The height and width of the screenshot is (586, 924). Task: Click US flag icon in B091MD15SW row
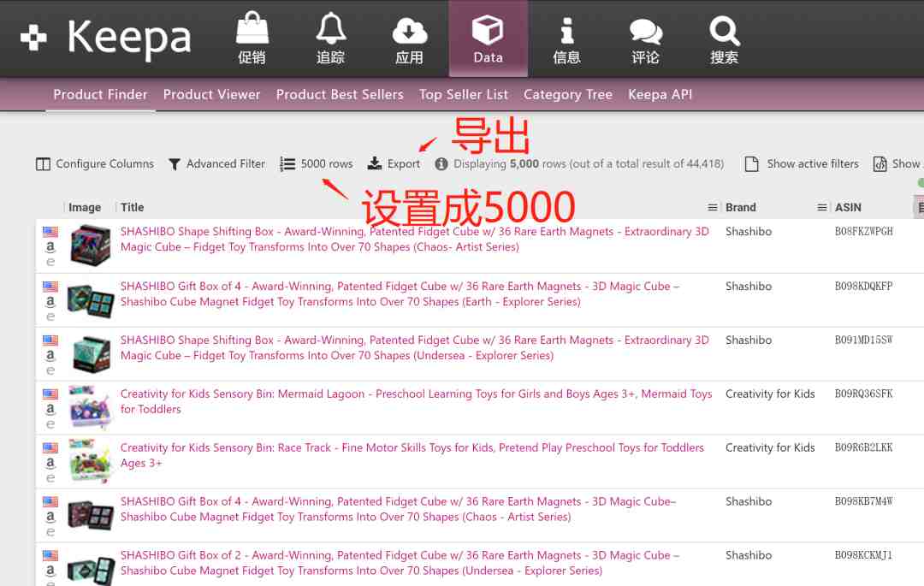pos(50,340)
